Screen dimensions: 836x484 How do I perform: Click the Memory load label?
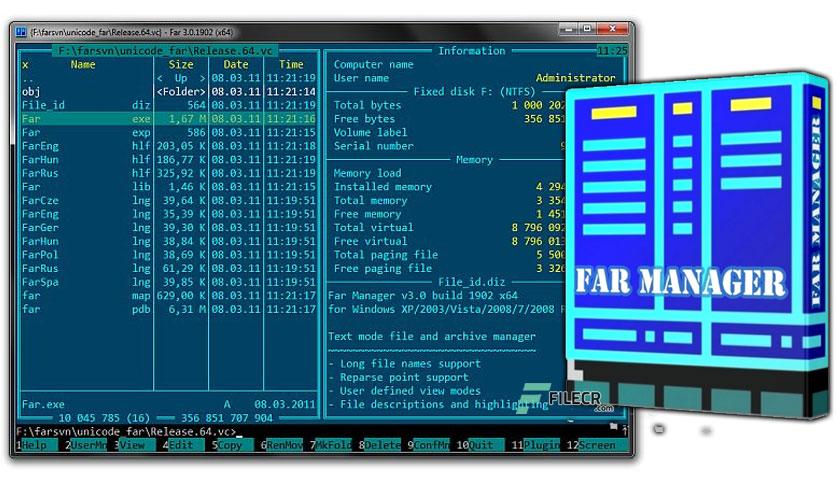[367, 173]
